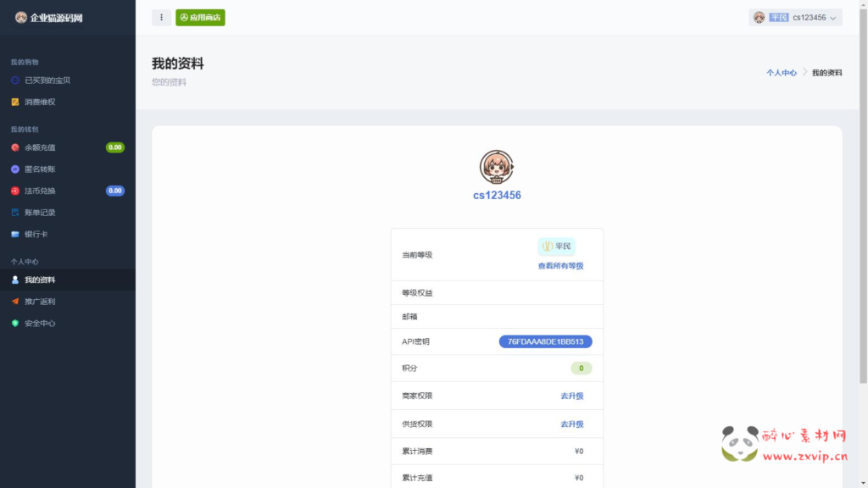Select the 银行卡 bank card icon
The width and height of the screenshot is (868, 488).
click(15, 234)
